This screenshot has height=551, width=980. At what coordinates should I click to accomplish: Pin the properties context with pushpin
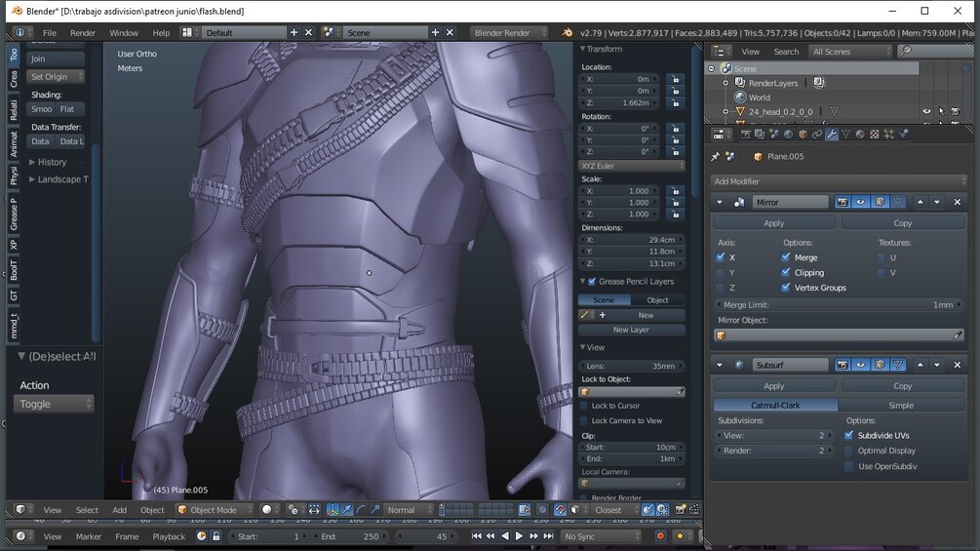coord(716,157)
